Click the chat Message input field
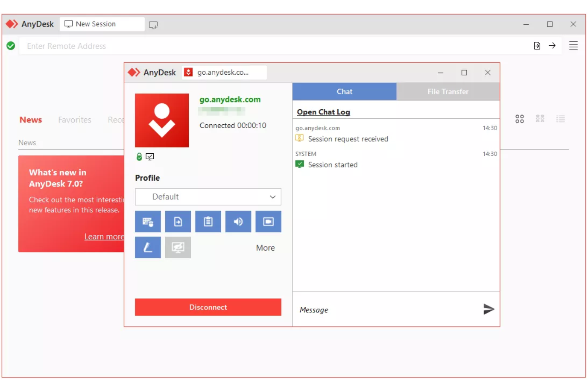Image resolution: width=588 pixels, height=392 pixels. [387, 310]
